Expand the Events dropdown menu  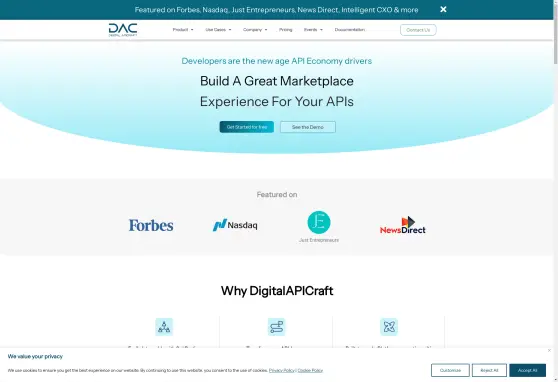point(313,30)
